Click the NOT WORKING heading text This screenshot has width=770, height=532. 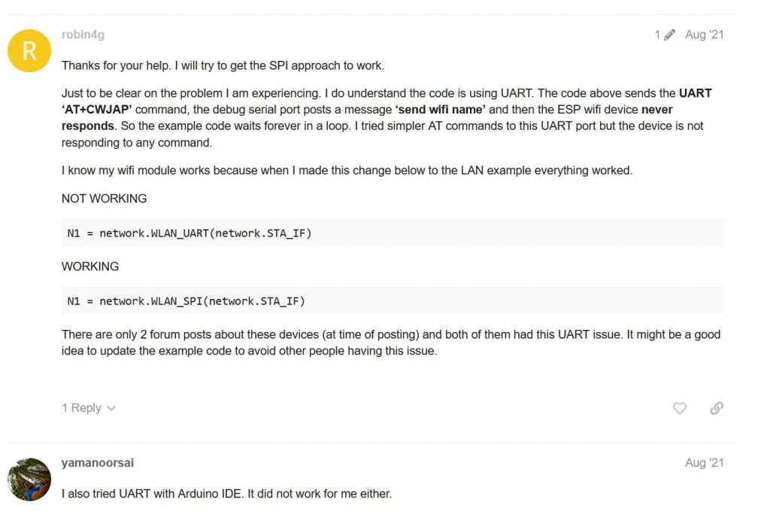click(x=104, y=198)
